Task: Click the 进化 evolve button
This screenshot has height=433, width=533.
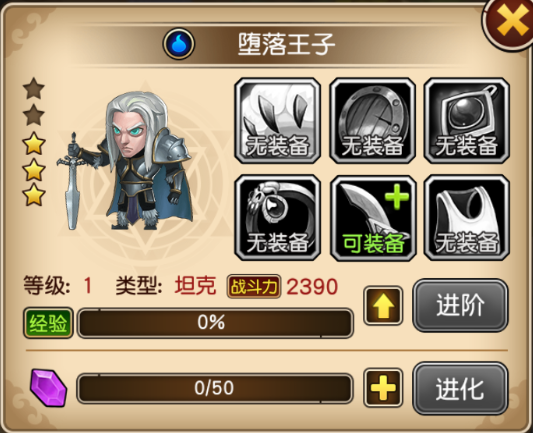Action: click(x=460, y=388)
